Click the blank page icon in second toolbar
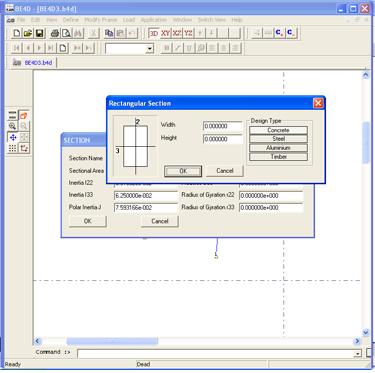The image size is (375, 373). 63,48
